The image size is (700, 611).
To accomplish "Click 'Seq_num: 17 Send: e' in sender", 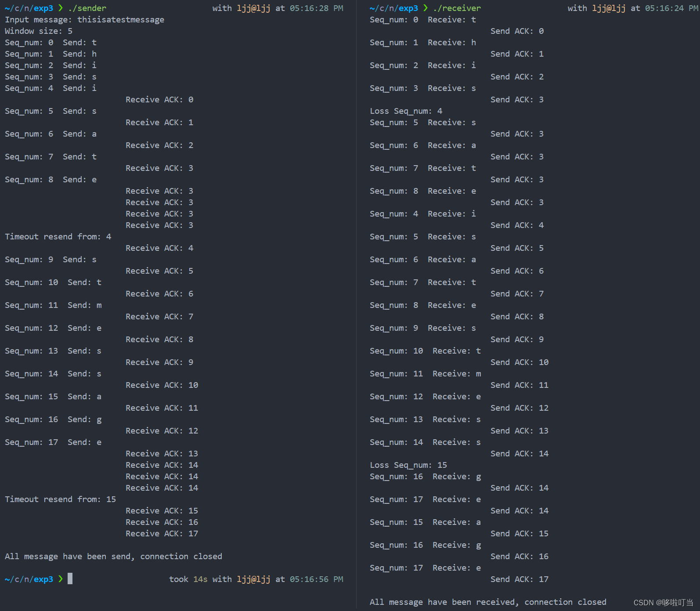I will pyautogui.click(x=53, y=442).
